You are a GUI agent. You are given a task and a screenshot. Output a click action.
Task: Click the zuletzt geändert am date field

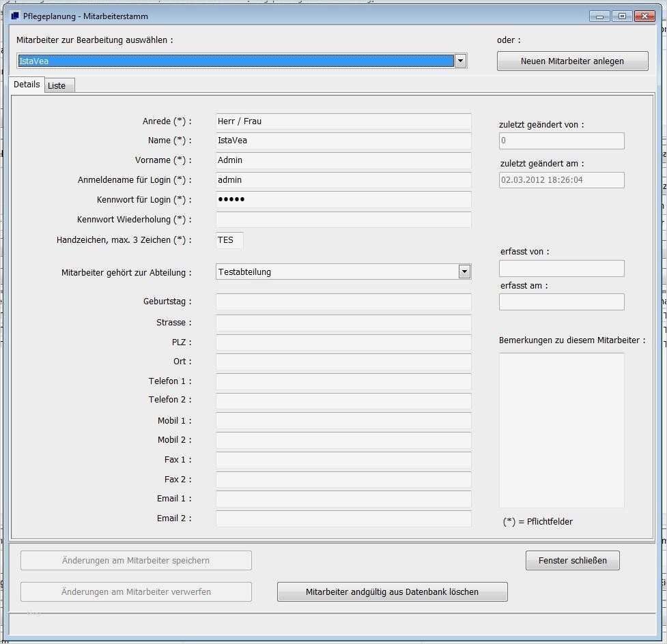[x=561, y=180]
